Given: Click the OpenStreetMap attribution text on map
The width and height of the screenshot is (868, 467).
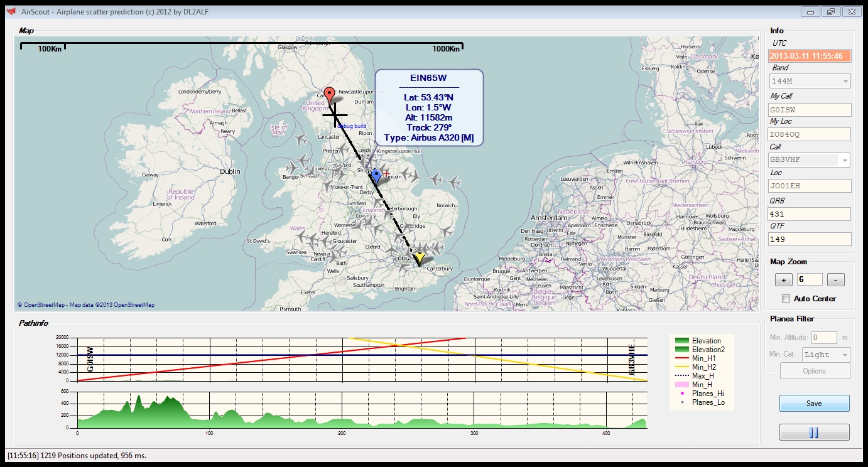Looking at the screenshot, I should coord(85,305).
